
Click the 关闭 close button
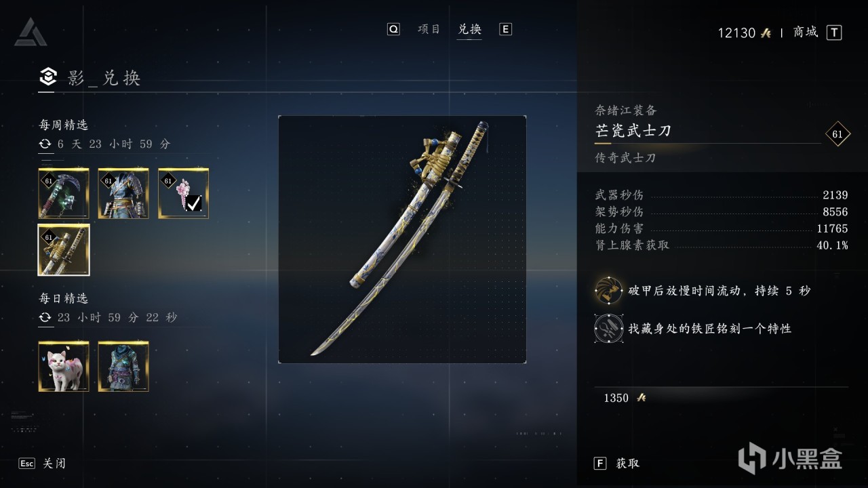pos(54,464)
